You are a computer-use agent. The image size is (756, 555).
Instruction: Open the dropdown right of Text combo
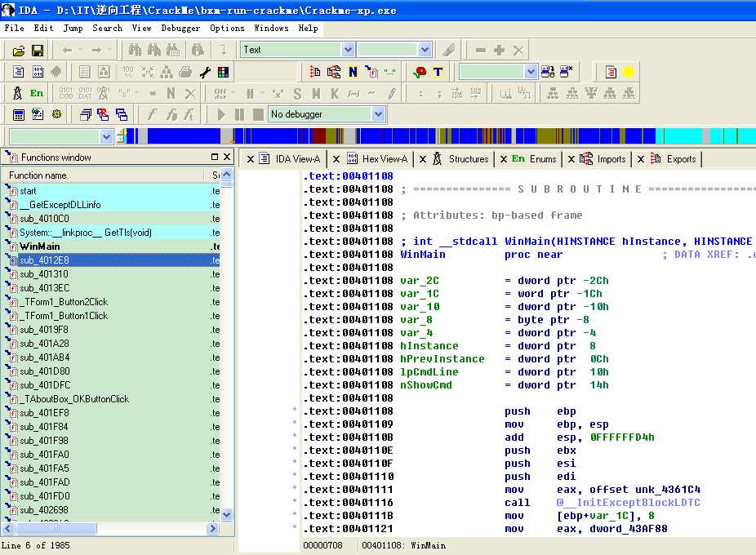(425, 50)
